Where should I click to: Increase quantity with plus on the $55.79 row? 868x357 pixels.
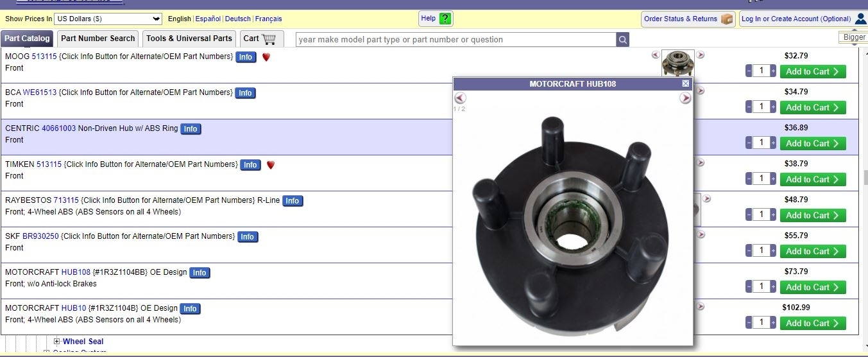(773, 250)
